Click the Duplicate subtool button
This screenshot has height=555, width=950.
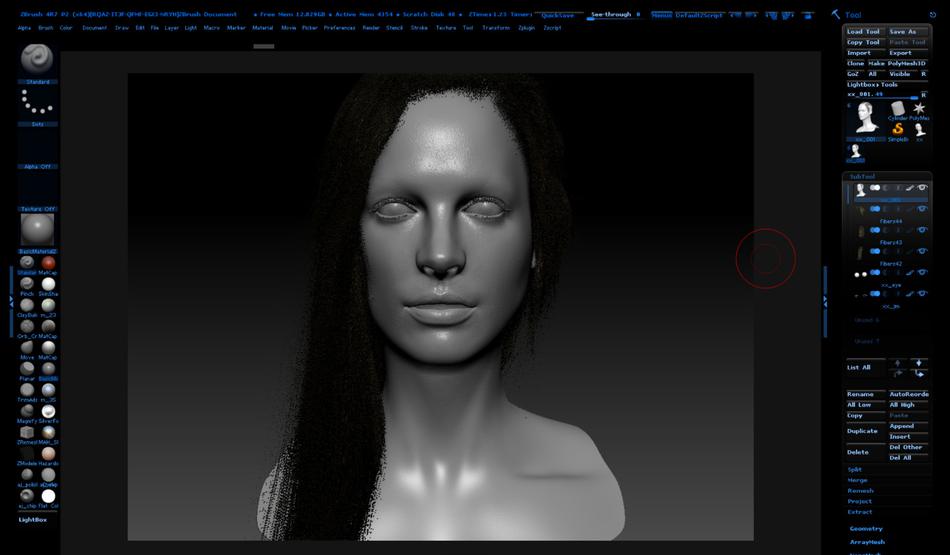(865, 431)
